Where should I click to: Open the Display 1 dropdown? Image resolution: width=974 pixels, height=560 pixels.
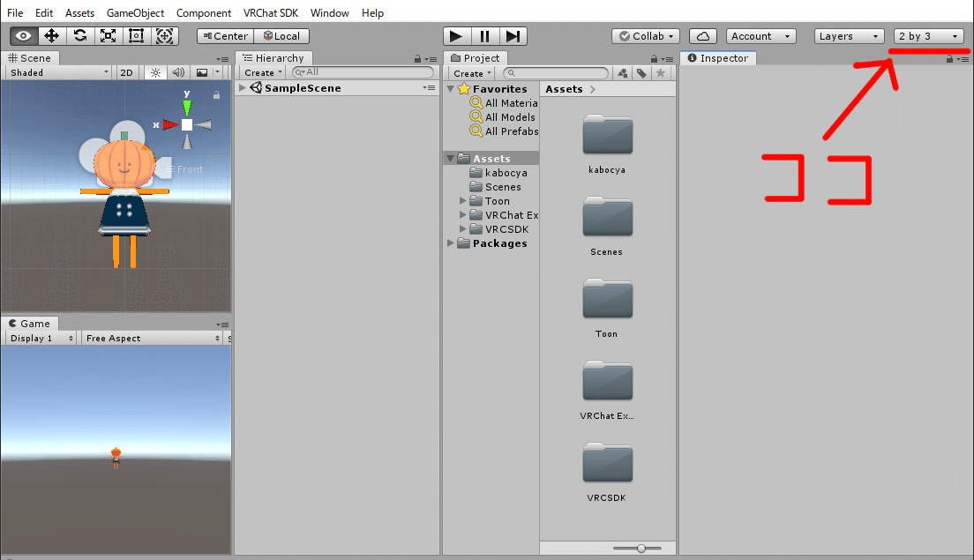[x=41, y=339]
